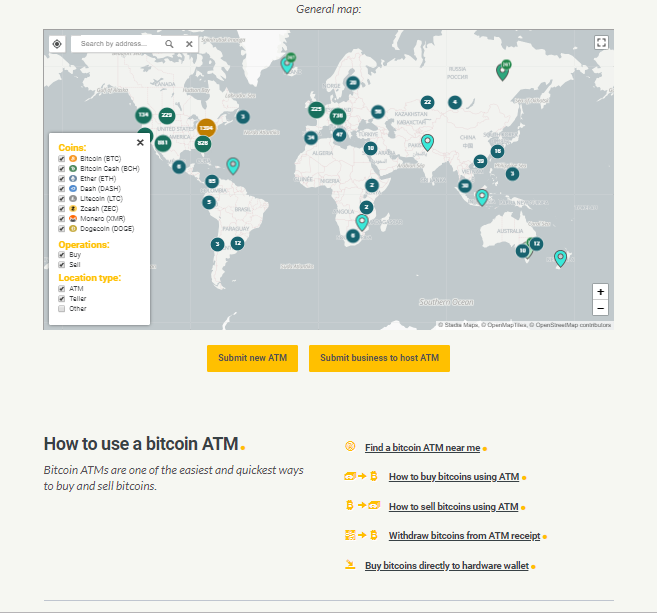Toggle the Dash (DASH) checkbox
Viewport: 657px width, 614px height.
click(62, 189)
